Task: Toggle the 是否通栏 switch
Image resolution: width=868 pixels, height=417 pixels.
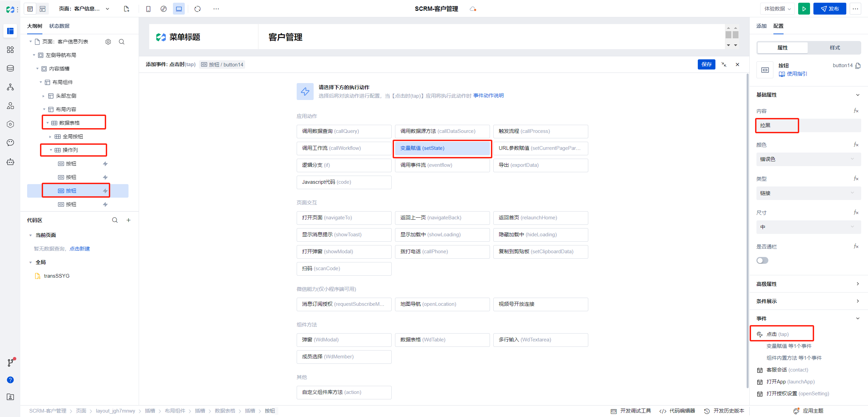Action: (x=762, y=260)
